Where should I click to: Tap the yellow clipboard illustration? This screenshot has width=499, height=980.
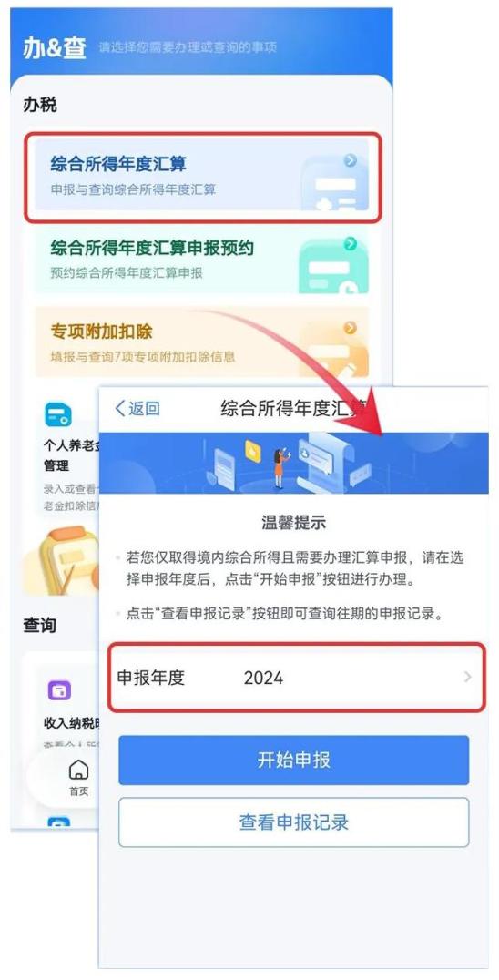pos(63,561)
